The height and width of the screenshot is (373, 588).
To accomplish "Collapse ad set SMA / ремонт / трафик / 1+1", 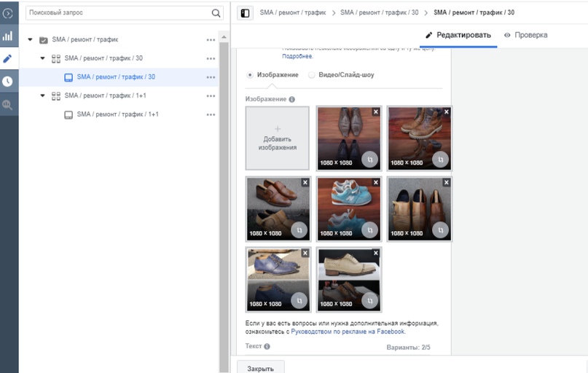I will click(x=43, y=95).
